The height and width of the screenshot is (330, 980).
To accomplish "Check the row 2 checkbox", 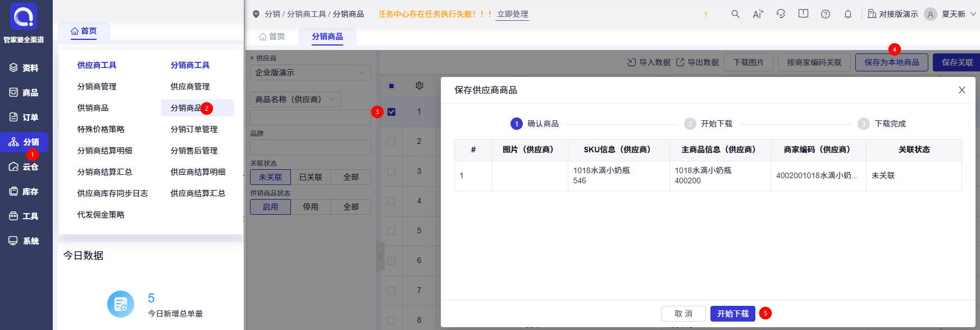I will (x=391, y=142).
